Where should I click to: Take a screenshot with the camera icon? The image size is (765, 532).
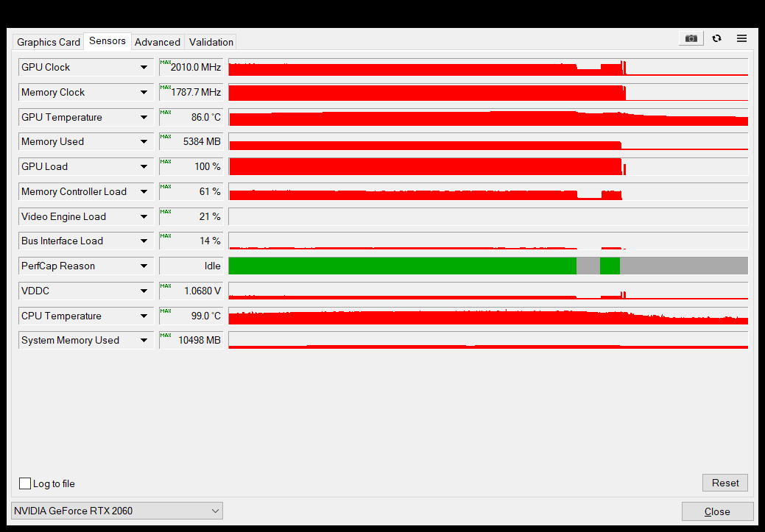(x=691, y=38)
